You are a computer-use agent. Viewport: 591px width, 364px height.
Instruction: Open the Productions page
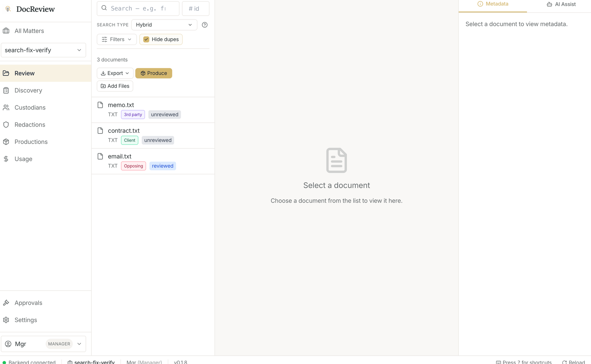(x=46, y=142)
